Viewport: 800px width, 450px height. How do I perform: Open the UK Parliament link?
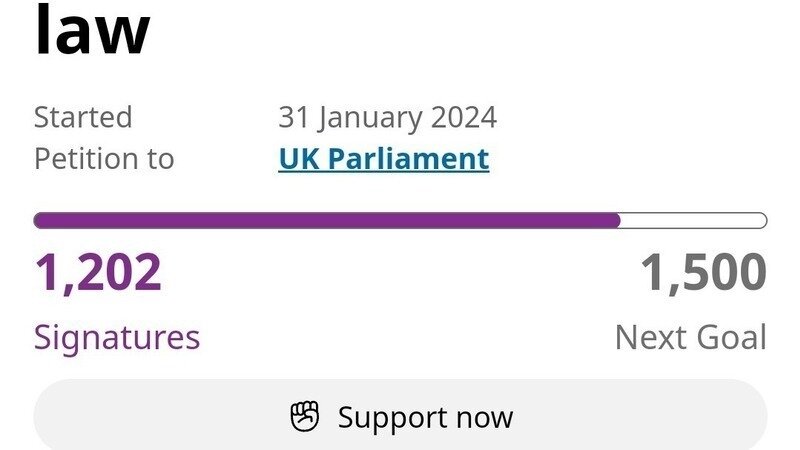(383, 158)
